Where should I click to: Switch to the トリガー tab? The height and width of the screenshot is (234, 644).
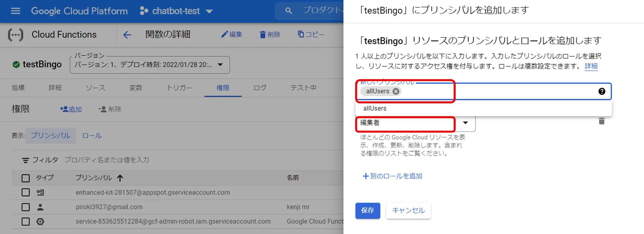pos(179,88)
